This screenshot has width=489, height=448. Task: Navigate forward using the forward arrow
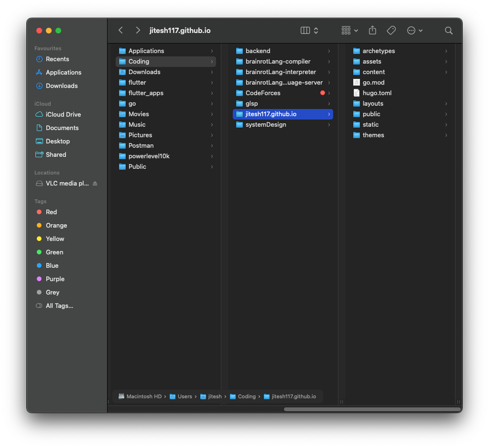(x=137, y=30)
